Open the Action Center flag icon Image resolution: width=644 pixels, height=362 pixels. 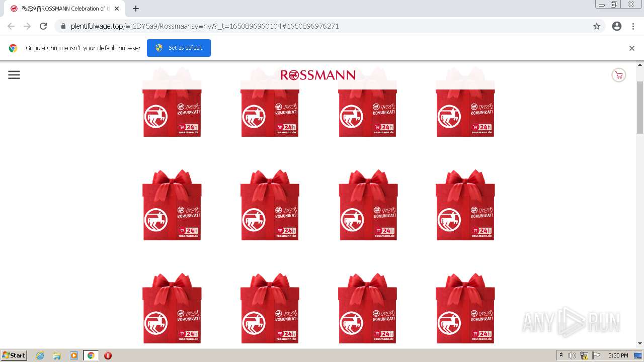(x=596, y=355)
